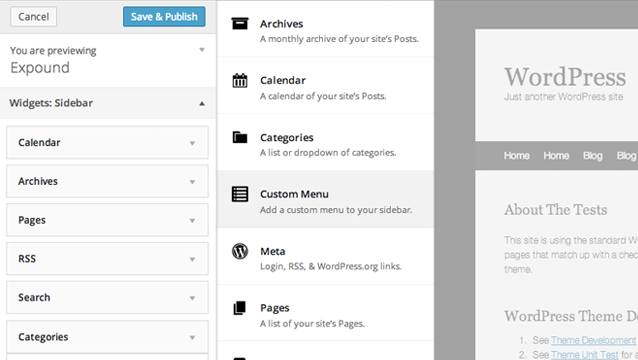Click the Categories folder icon
638x360 pixels.
[240, 137]
